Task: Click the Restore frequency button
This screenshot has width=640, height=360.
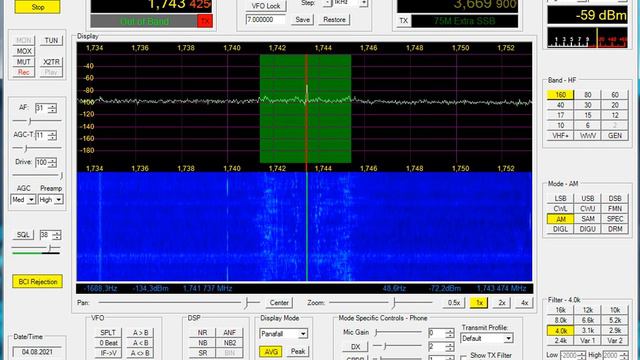Action: click(334, 20)
